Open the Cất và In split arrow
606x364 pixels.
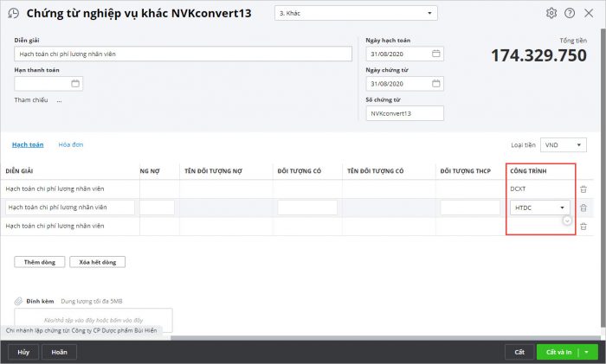[586, 352]
